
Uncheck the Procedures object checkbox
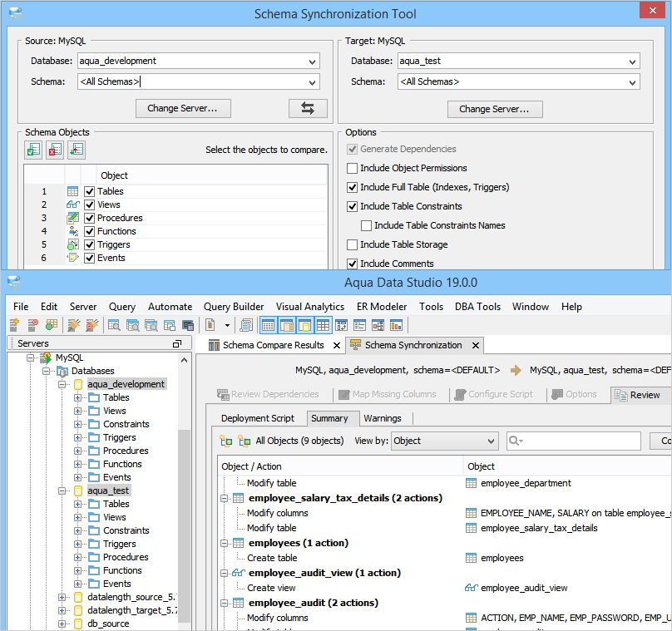[89, 218]
